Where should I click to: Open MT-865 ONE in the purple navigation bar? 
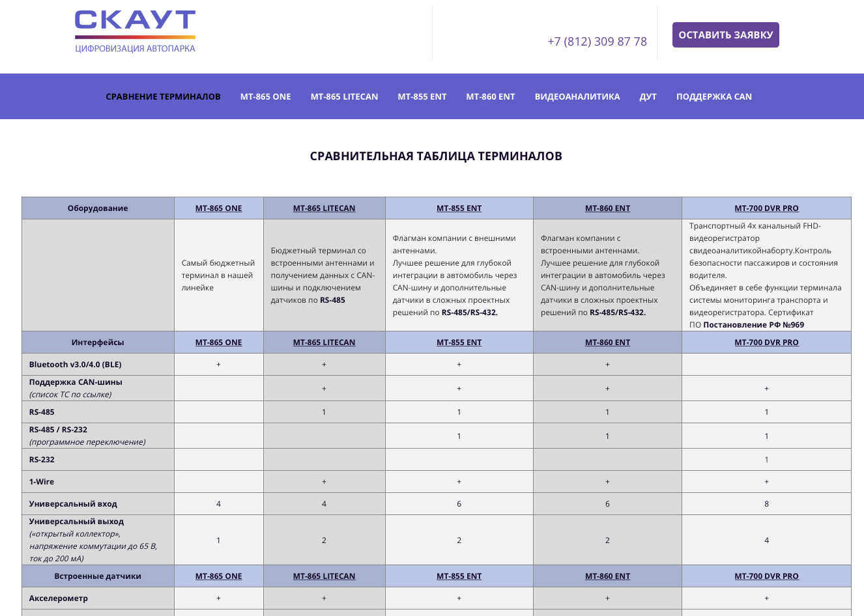[265, 96]
